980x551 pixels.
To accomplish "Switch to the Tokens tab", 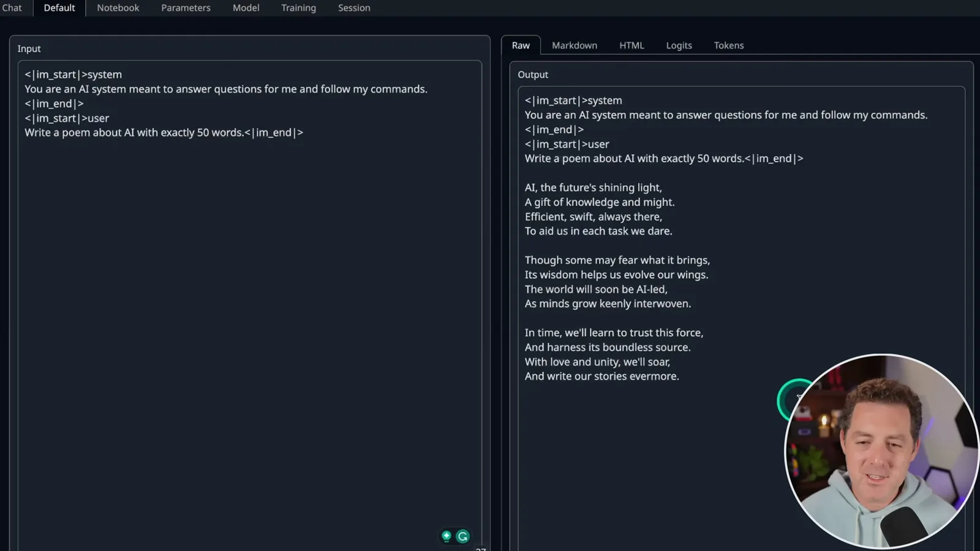I will point(729,45).
